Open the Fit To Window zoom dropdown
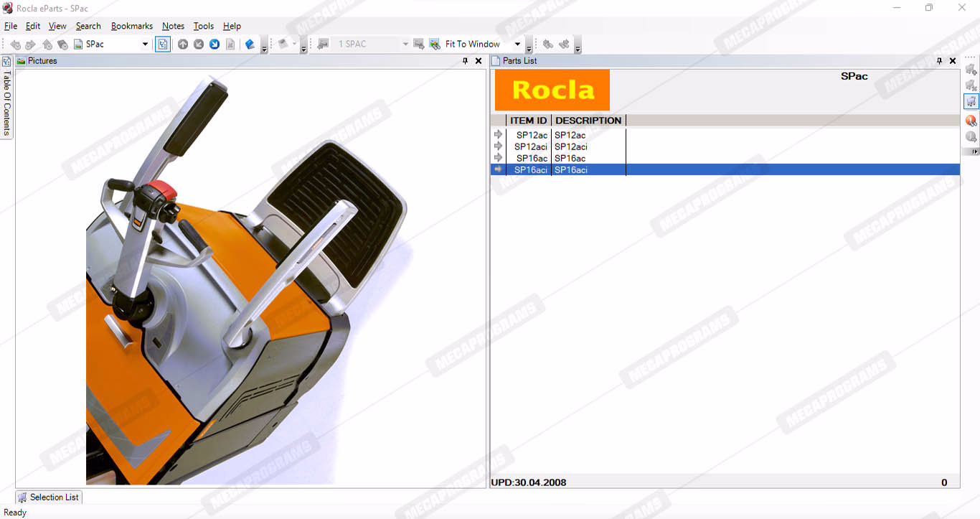The width and height of the screenshot is (980, 519). click(517, 45)
